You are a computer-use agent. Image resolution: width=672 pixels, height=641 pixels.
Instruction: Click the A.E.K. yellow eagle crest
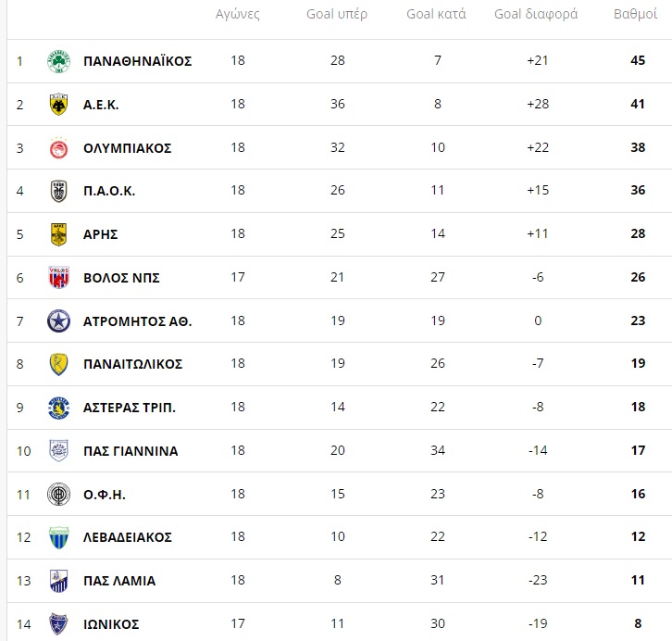58,104
